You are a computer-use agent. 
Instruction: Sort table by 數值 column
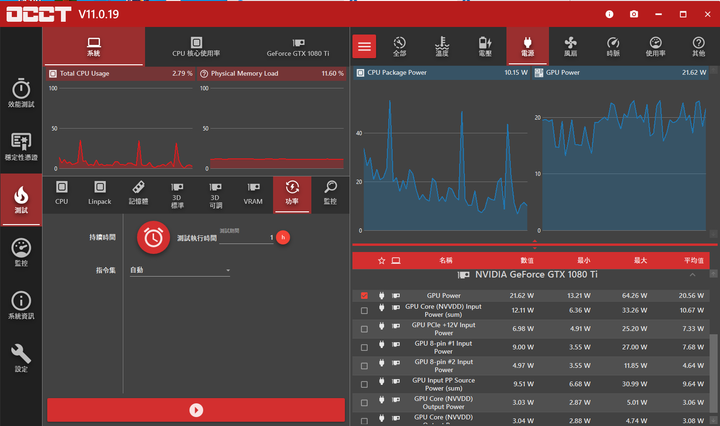pyautogui.click(x=527, y=261)
